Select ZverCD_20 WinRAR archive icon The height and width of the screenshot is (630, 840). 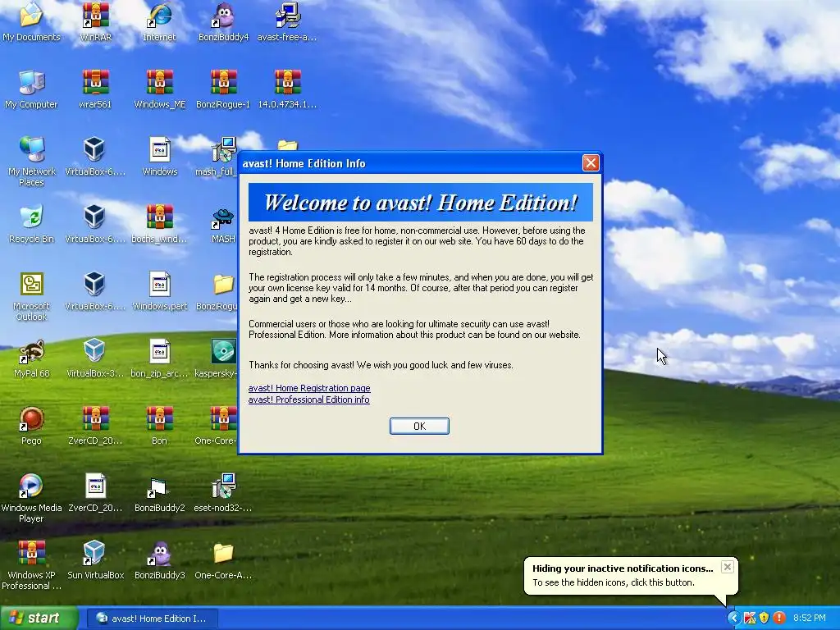point(95,426)
